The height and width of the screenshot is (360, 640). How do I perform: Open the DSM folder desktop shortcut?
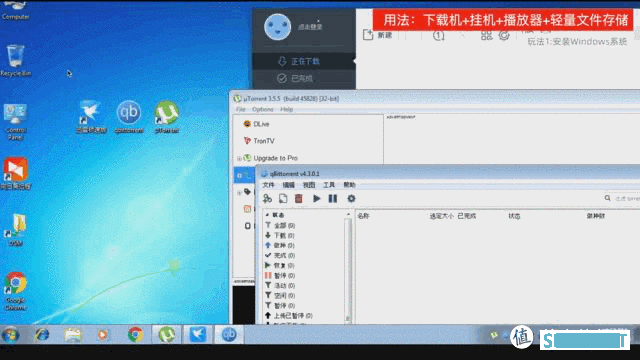[16, 230]
